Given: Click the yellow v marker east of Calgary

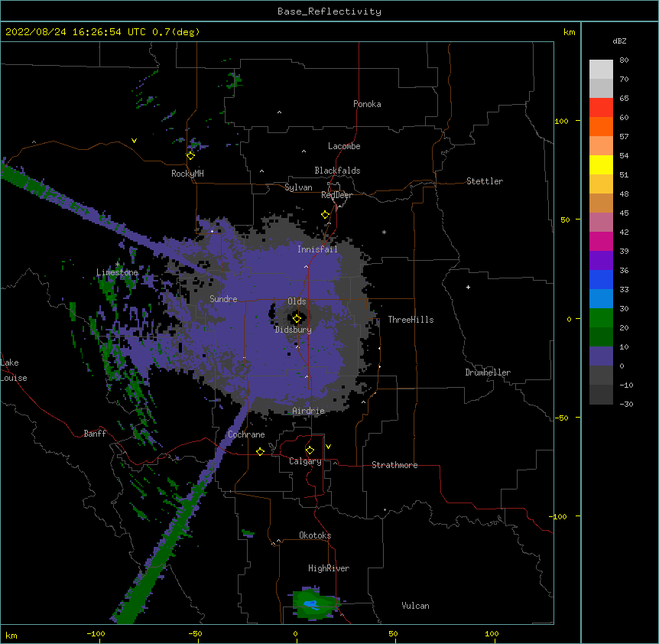Looking at the screenshot, I should point(328,447).
